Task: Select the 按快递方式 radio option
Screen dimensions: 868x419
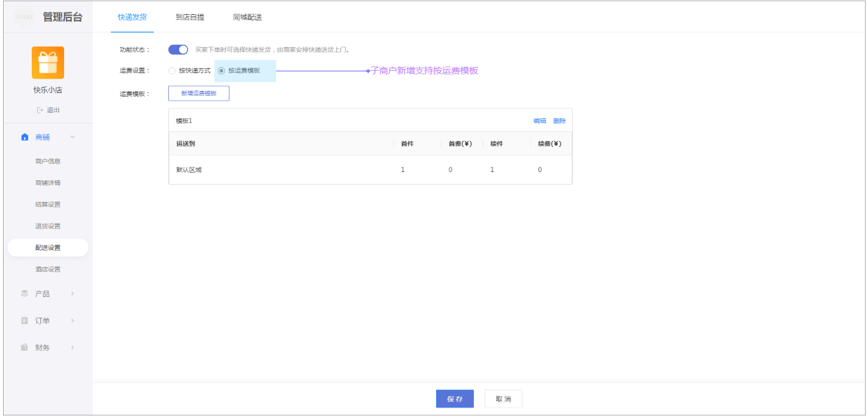Action: tap(172, 71)
